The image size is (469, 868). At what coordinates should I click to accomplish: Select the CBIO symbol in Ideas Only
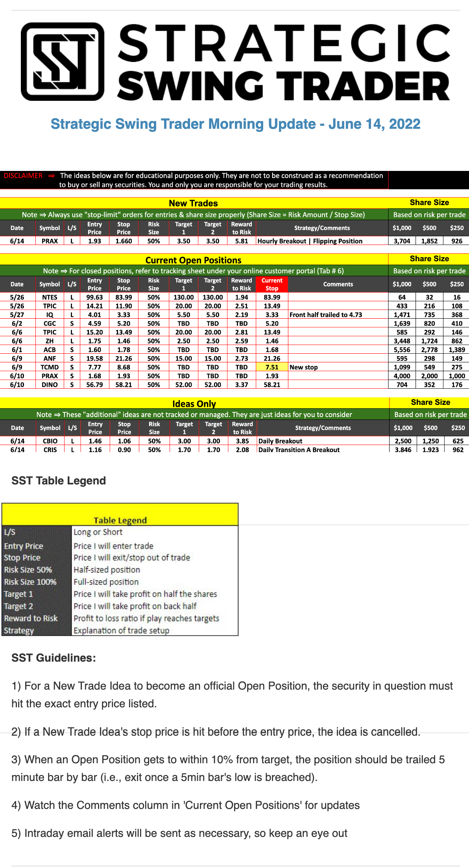[x=50, y=441]
